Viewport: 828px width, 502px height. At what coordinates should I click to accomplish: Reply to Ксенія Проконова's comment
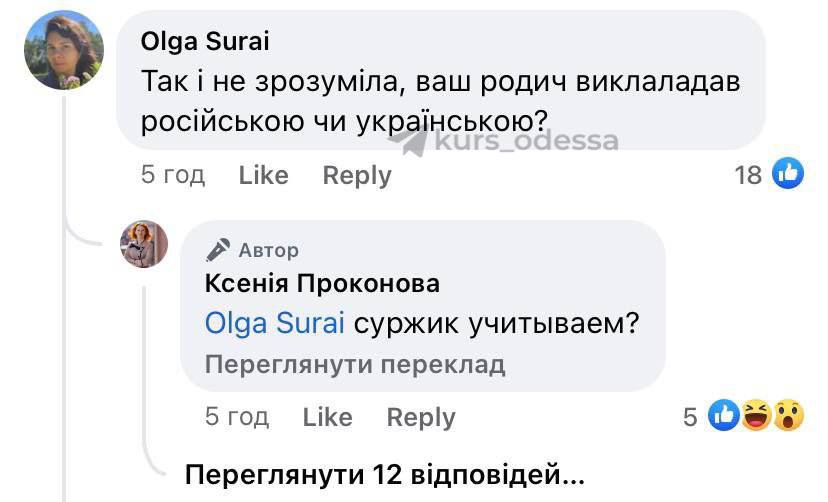(x=420, y=417)
